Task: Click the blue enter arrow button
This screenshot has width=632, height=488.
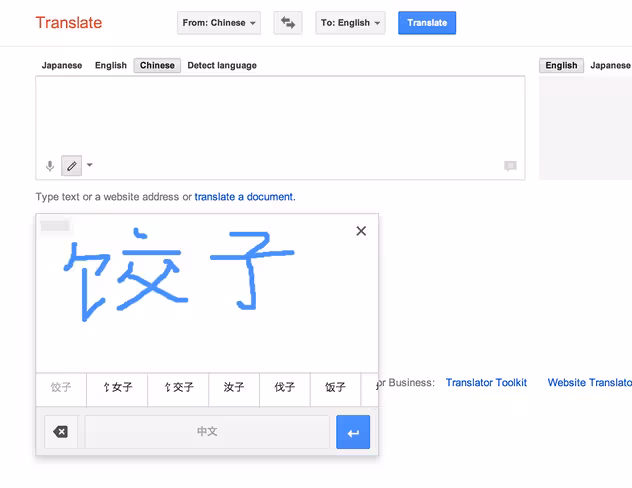Action: (353, 432)
